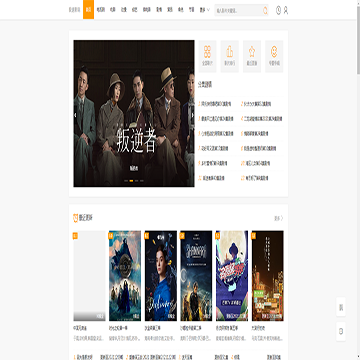
Task: Show previous slide with carousel left arrow
Action: coord(75,115)
